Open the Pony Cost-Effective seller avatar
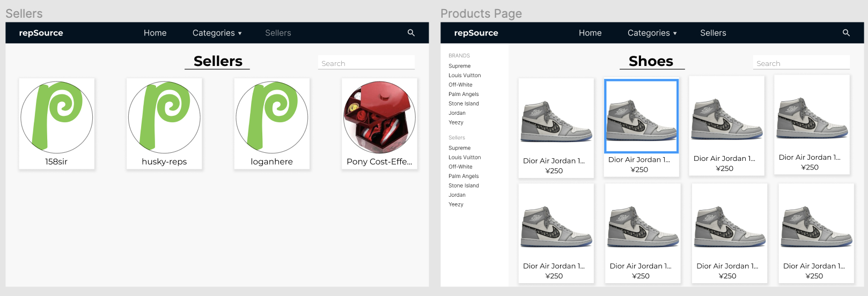The width and height of the screenshot is (868, 296). pos(379,117)
